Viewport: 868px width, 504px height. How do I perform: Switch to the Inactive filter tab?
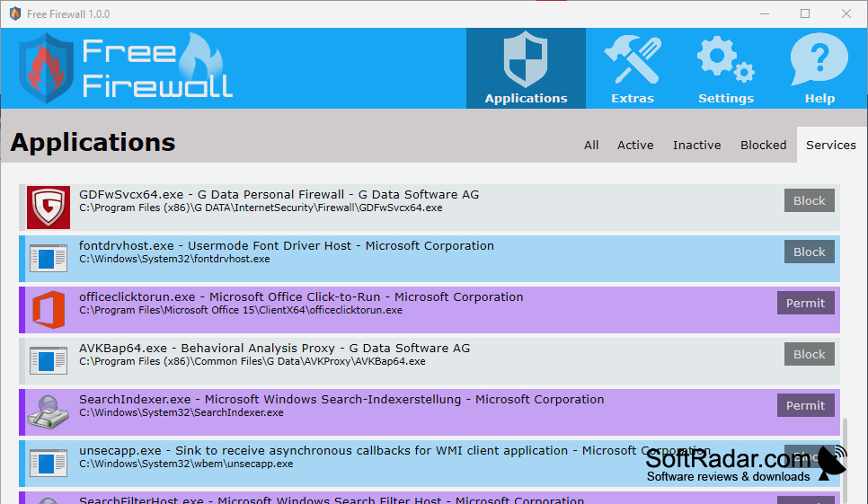point(697,145)
